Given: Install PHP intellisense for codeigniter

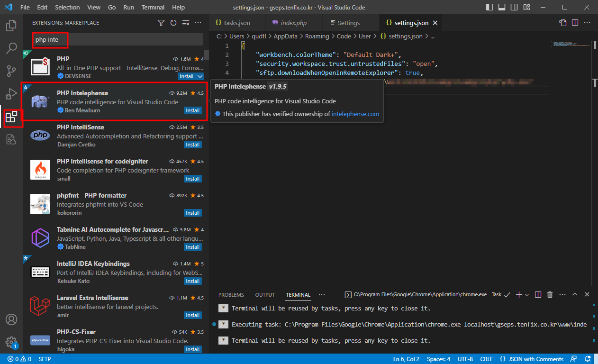Looking at the screenshot, I should [x=192, y=179].
